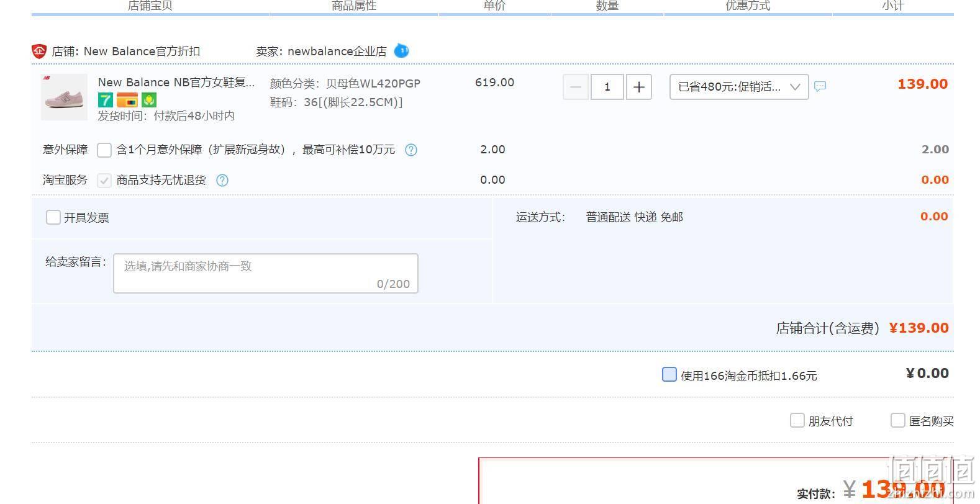Open the New Balance shoe product thumbnail

click(65, 97)
